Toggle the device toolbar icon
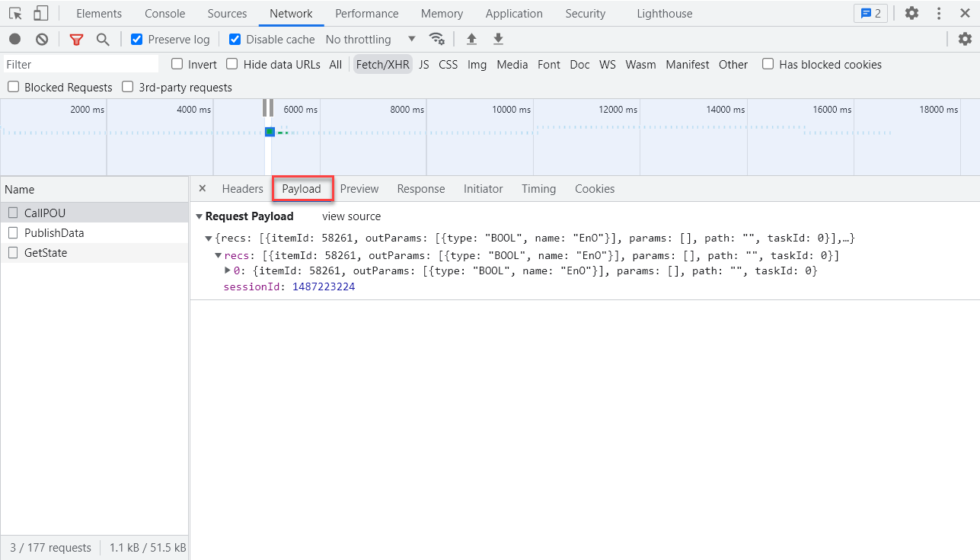This screenshot has height=560, width=980. (41, 14)
